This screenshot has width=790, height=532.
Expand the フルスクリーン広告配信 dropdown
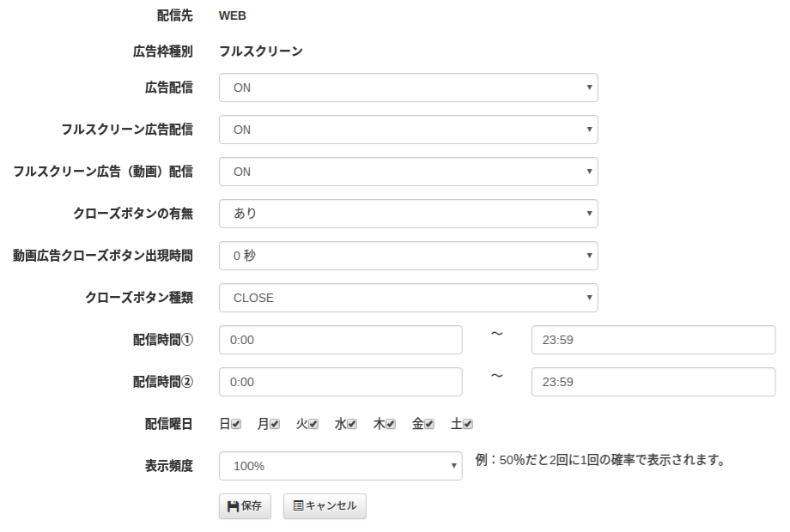click(x=409, y=130)
